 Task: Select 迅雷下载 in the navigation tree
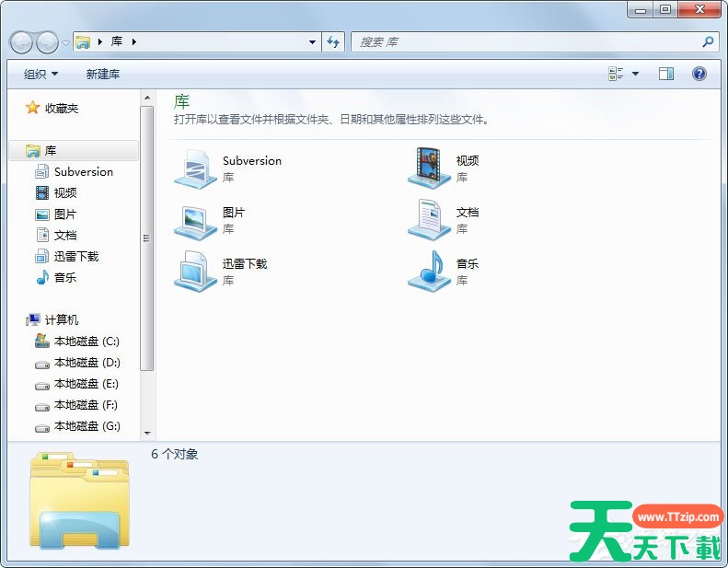pyautogui.click(x=76, y=256)
